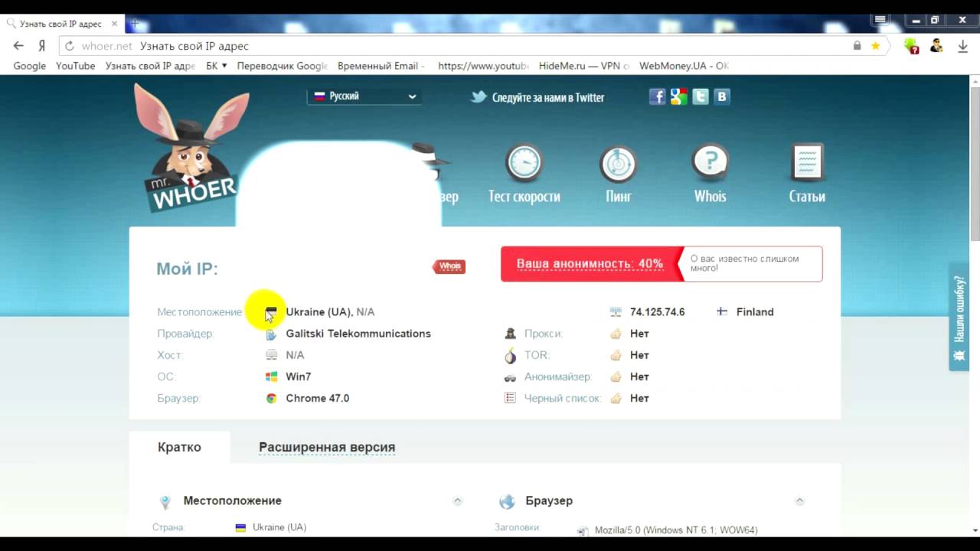Expand the БК bookmarks folder
The height and width of the screenshot is (551, 980).
tap(217, 66)
